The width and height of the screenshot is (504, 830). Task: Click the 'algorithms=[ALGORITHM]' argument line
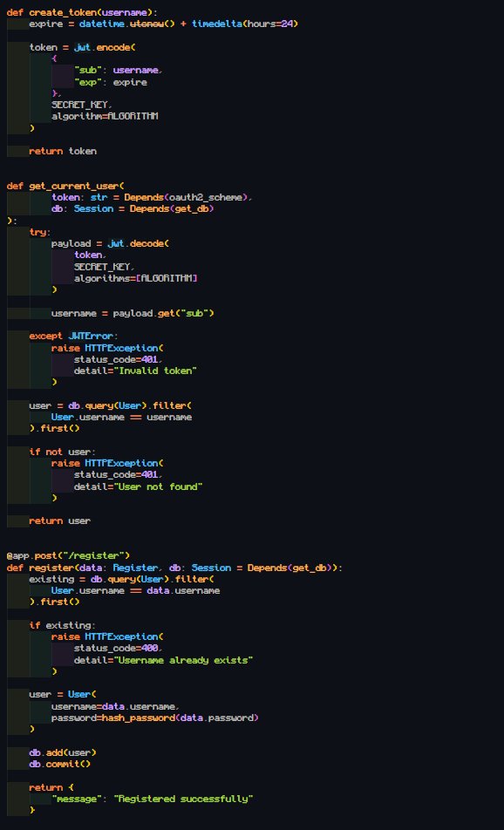click(x=135, y=278)
